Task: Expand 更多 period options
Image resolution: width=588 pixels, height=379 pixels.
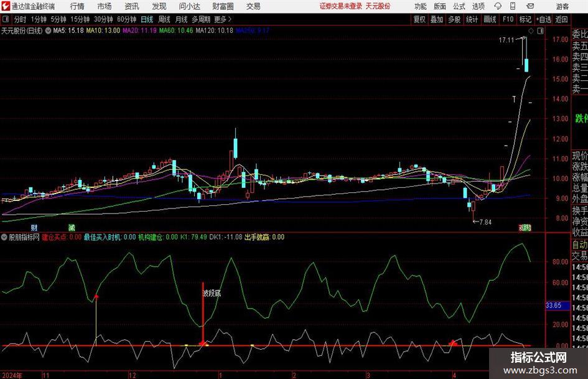Action: [223, 19]
